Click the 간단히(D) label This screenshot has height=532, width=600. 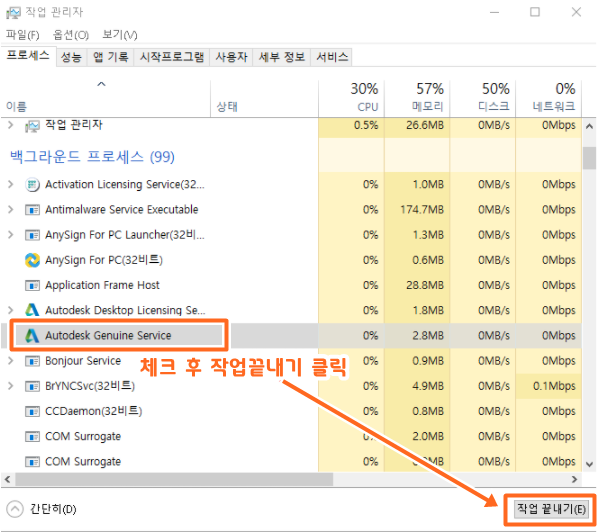[53, 509]
